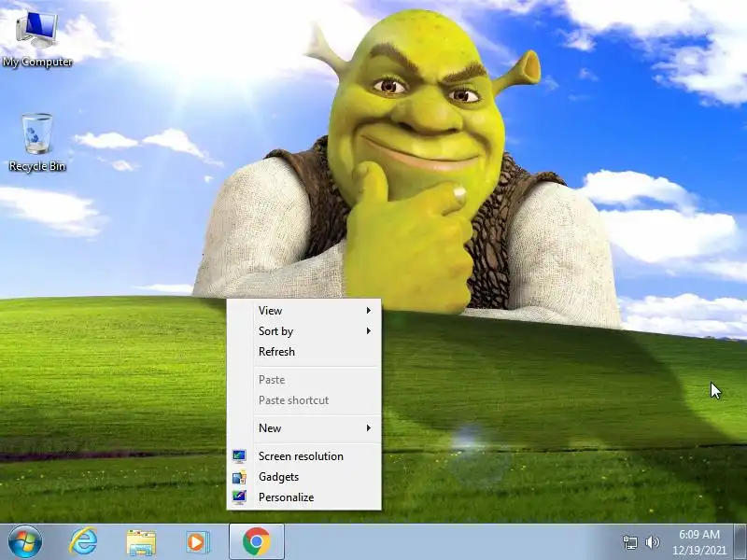Open the 6:09 AM clock calendar
This screenshot has height=560, width=747.
[x=698, y=542]
